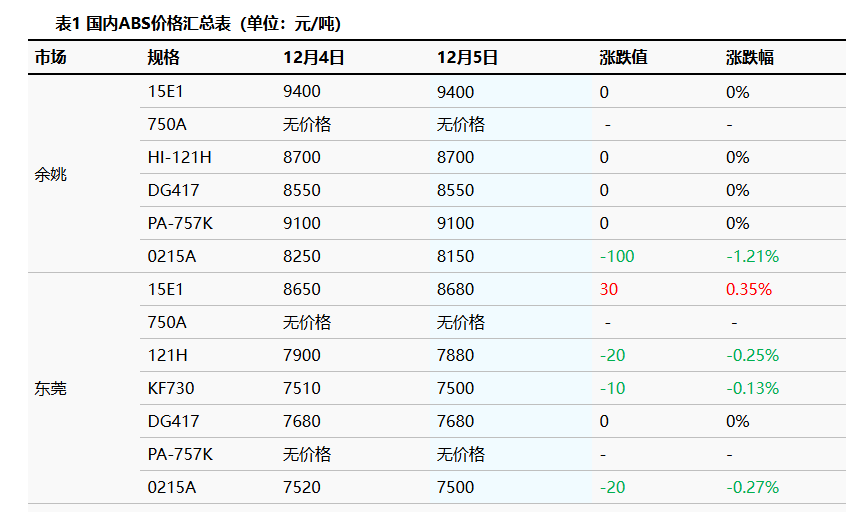This screenshot has width=858, height=512.
Task: Select the red 30 change value
Action: 609,289
